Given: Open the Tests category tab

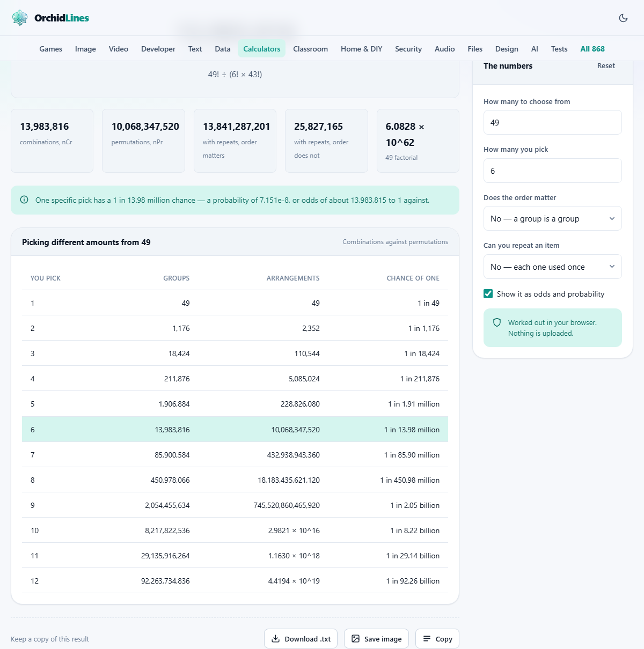Looking at the screenshot, I should tap(559, 49).
